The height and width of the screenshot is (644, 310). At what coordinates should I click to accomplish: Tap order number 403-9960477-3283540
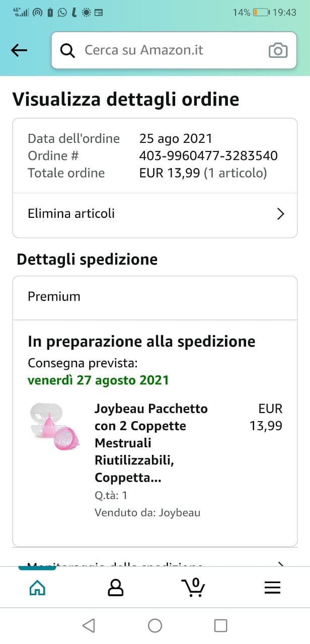208,155
